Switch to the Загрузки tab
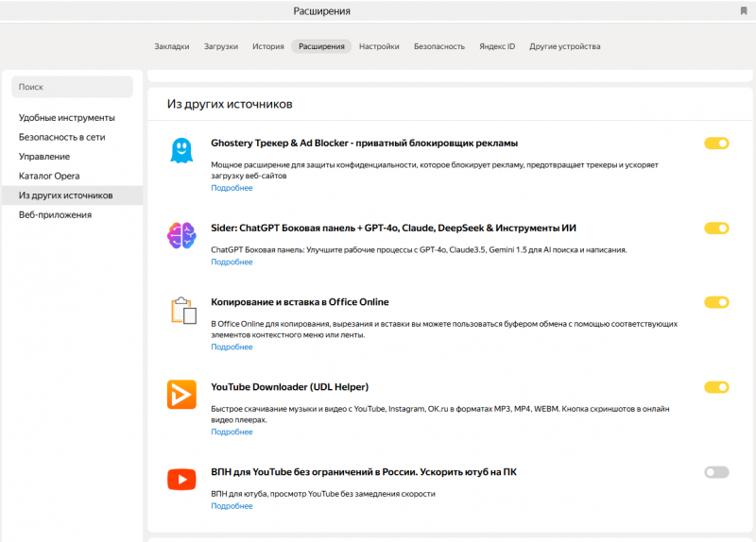Screen dimensions: 756x542 pos(221,46)
